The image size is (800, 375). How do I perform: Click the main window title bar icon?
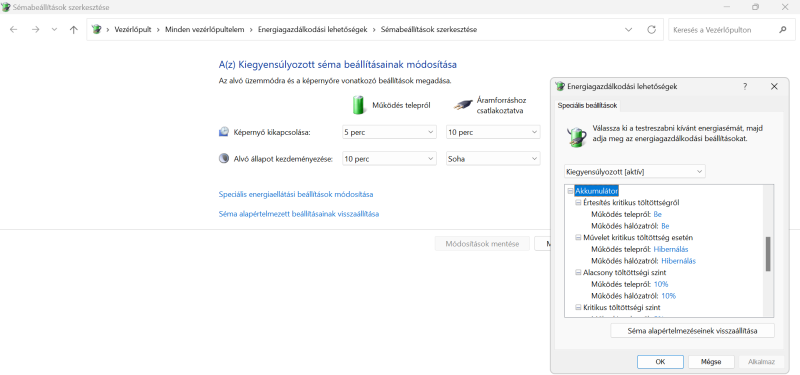[x=7, y=7]
